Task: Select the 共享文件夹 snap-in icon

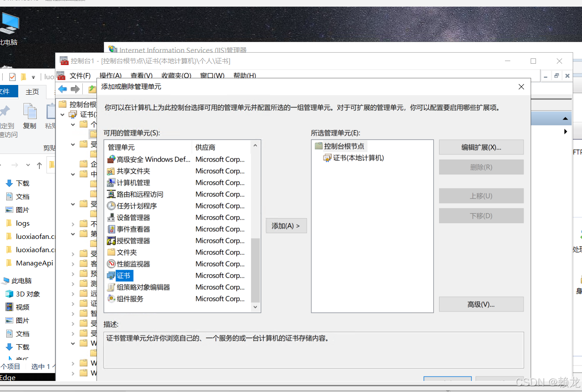Action: 111,171
